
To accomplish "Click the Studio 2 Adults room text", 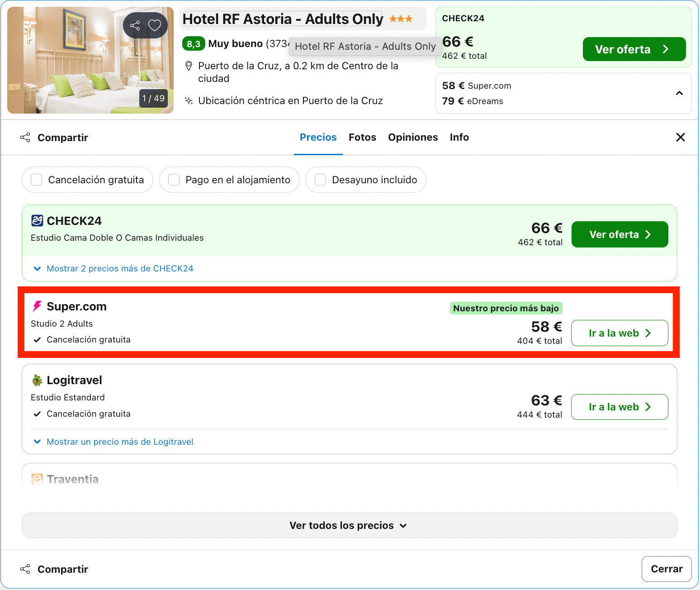I will tap(61, 324).
